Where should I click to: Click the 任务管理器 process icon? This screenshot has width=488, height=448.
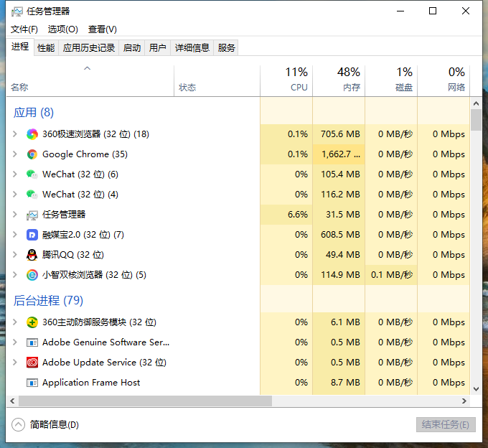pos(32,215)
